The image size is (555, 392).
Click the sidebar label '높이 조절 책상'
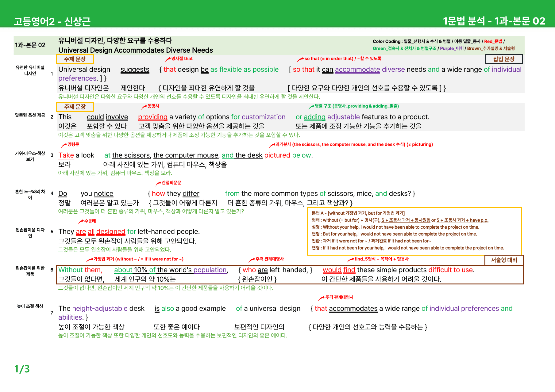(30, 306)
